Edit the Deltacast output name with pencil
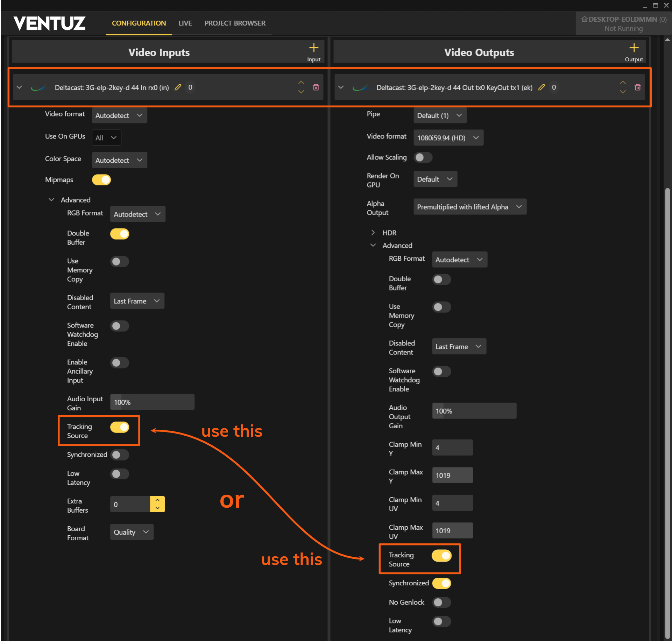This screenshot has height=641, width=672. pos(542,87)
